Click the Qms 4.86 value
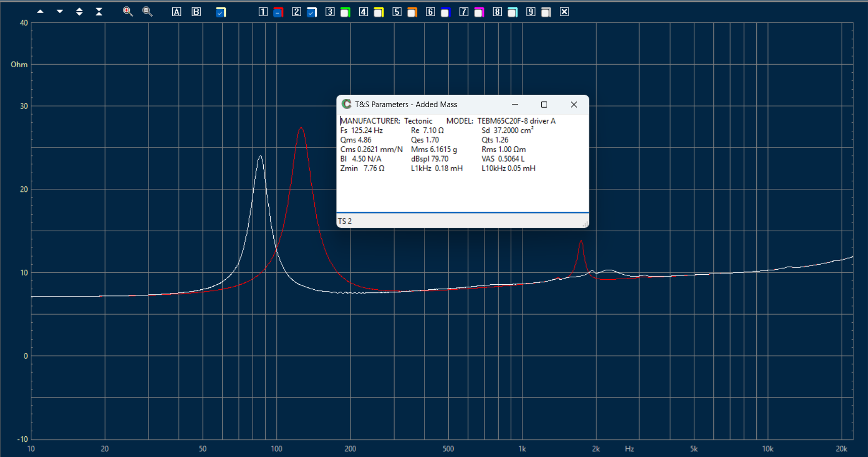The width and height of the screenshot is (868, 457). coord(356,140)
